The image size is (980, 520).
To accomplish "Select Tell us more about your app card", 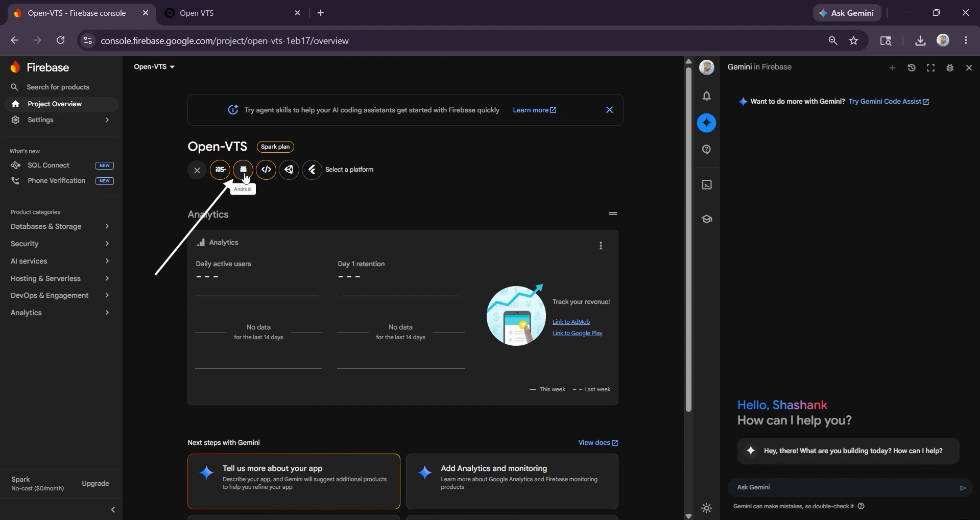I will pos(294,482).
